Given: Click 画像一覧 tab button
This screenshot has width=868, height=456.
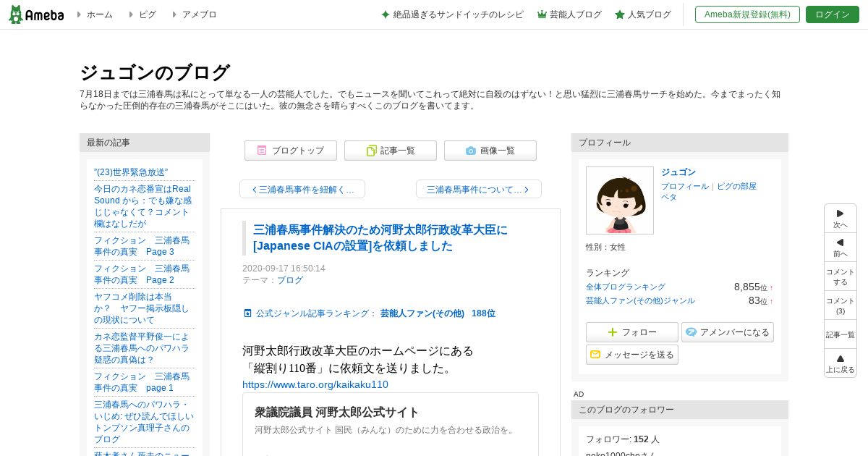Looking at the screenshot, I should [x=490, y=151].
